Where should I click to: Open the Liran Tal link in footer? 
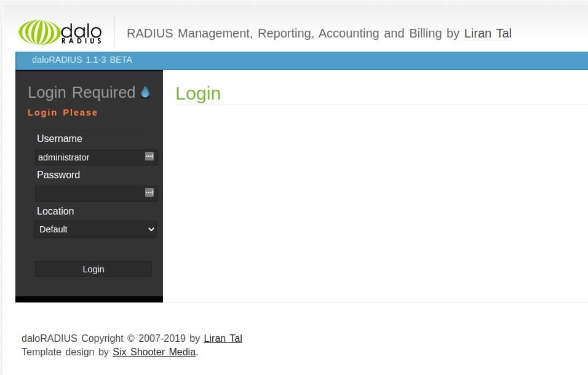pyautogui.click(x=223, y=338)
